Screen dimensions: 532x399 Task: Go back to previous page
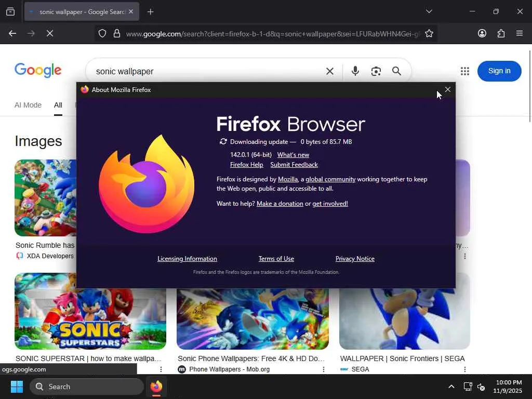tap(12, 33)
